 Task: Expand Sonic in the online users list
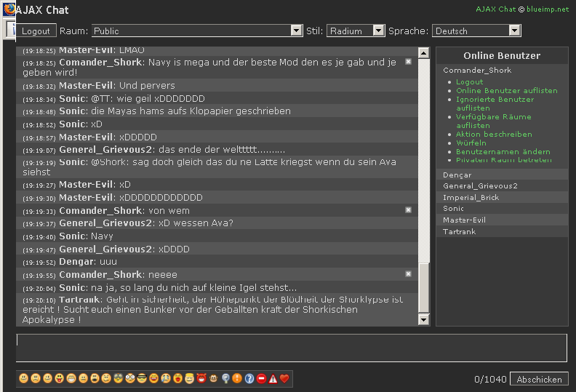click(x=453, y=208)
